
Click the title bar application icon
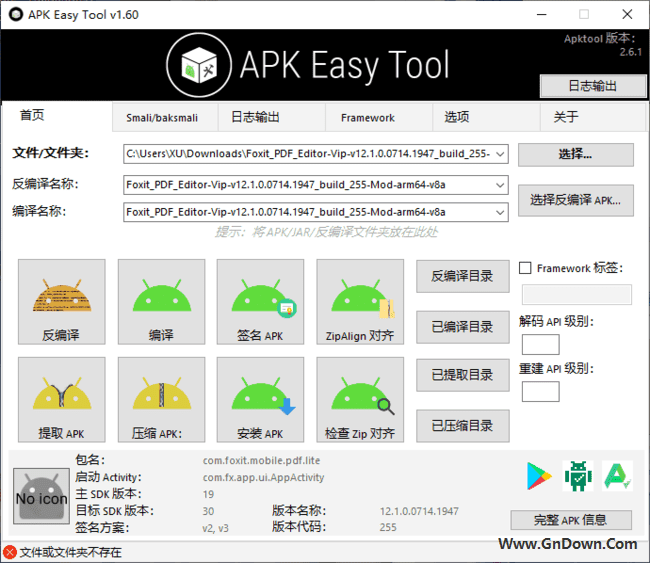[x=16, y=15]
